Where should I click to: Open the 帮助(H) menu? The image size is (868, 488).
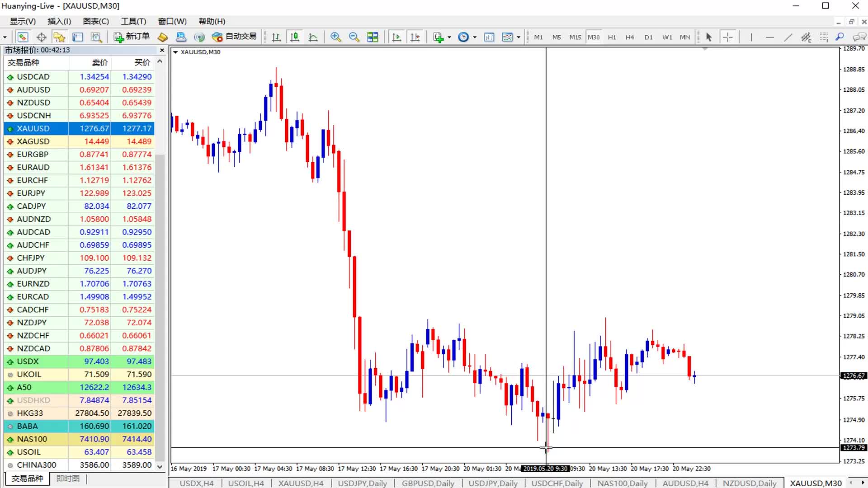[x=212, y=21]
